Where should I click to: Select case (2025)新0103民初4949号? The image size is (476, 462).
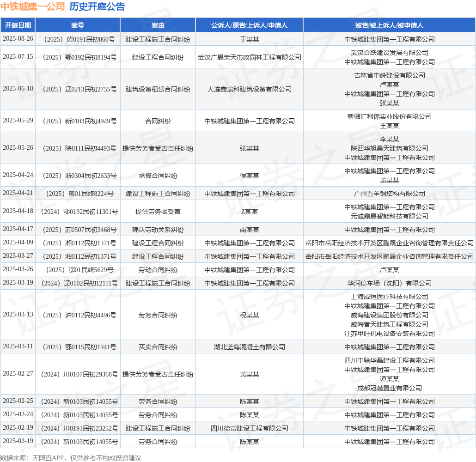click(x=79, y=121)
